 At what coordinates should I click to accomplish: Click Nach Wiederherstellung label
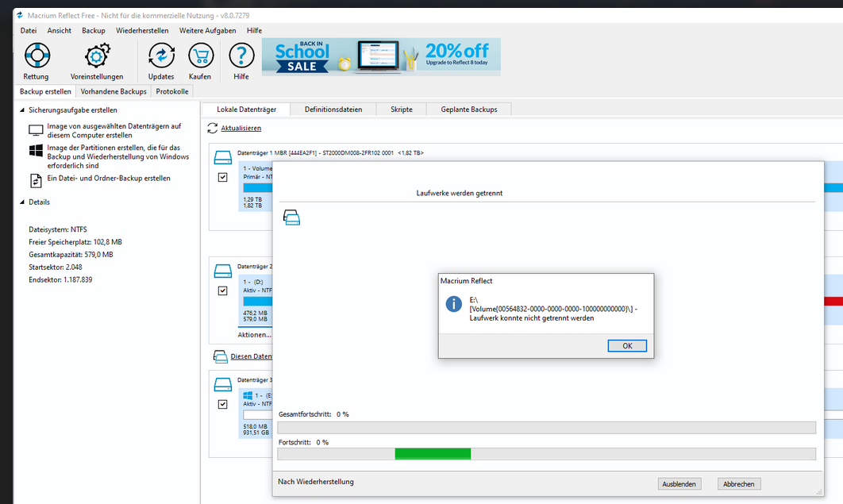pyautogui.click(x=316, y=482)
